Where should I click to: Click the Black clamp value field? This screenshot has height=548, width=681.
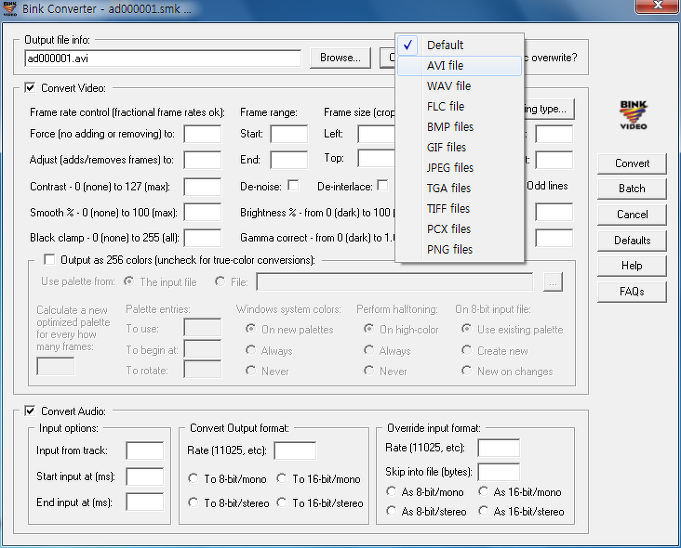pos(202,238)
